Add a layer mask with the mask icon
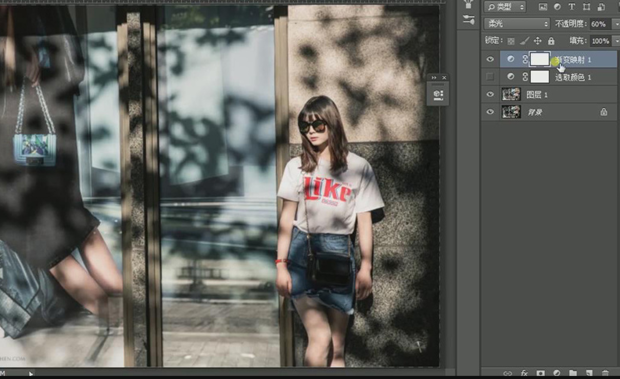The width and height of the screenshot is (620, 379). [x=540, y=373]
